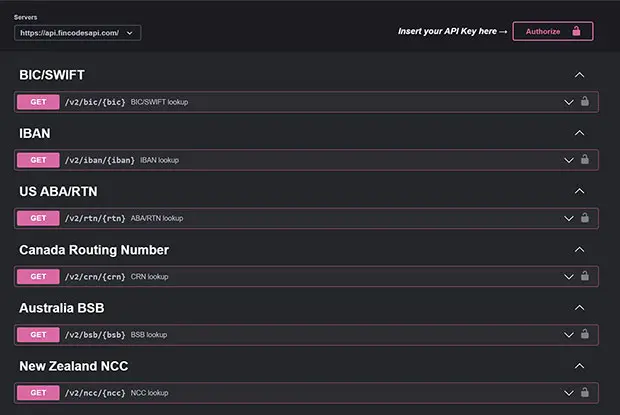Collapse the Australia BSB section
Image resolution: width=620 pixels, height=415 pixels.
point(578,307)
